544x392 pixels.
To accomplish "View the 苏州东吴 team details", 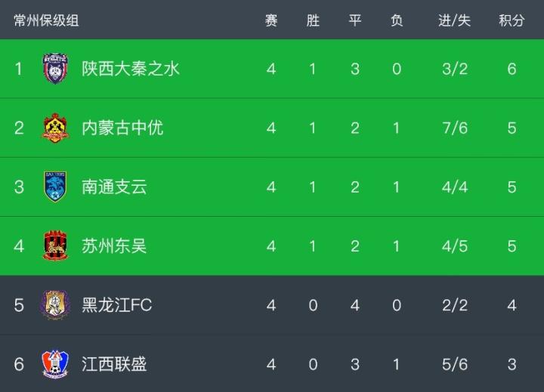I will tap(114, 246).
